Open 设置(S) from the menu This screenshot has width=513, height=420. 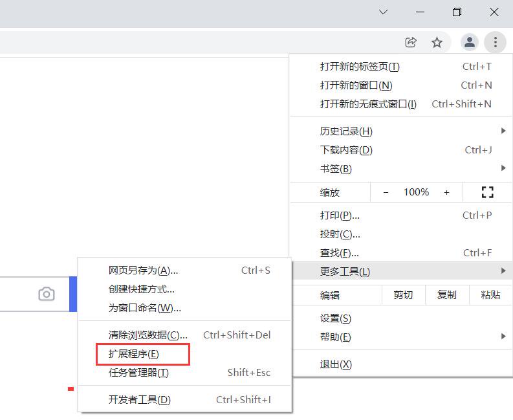tap(401, 318)
